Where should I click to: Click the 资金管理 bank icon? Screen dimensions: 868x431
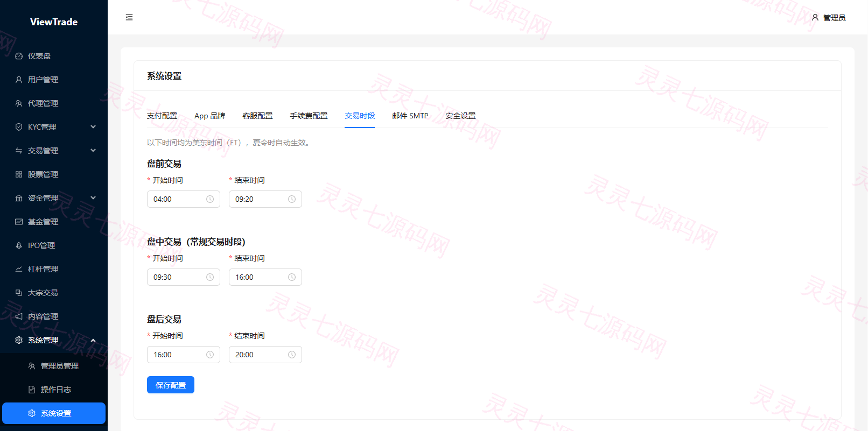coord(19,198)
